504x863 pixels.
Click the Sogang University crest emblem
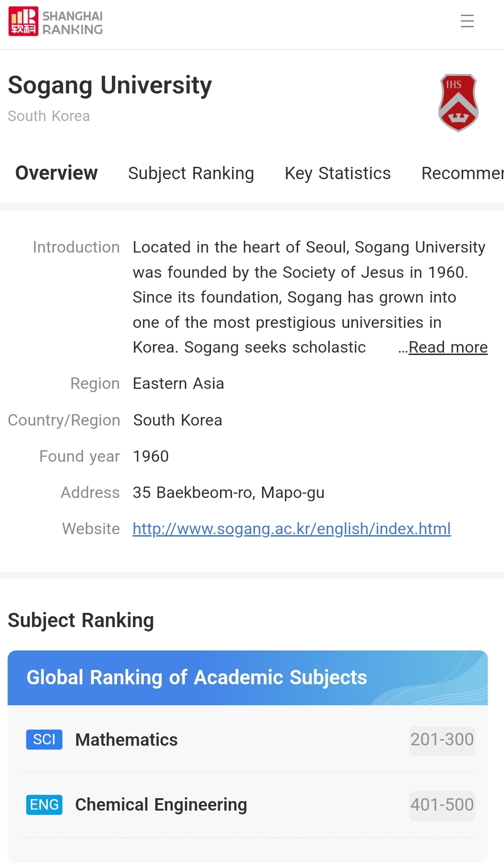pos(458,102)
